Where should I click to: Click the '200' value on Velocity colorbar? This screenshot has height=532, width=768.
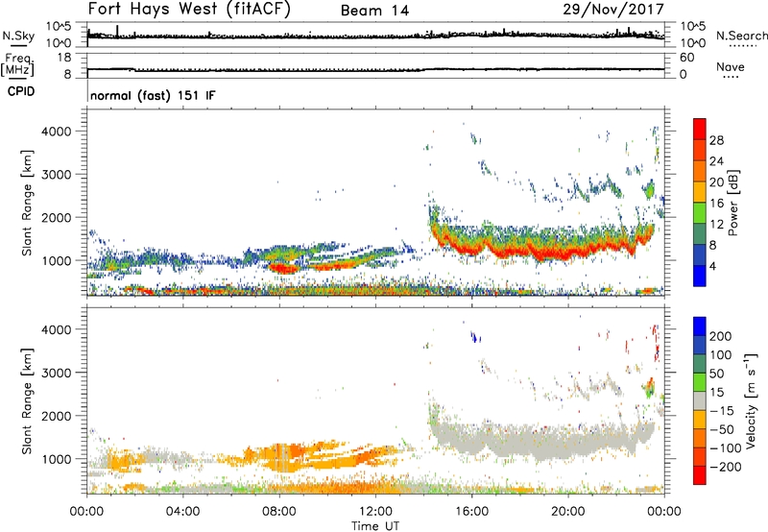721,336
